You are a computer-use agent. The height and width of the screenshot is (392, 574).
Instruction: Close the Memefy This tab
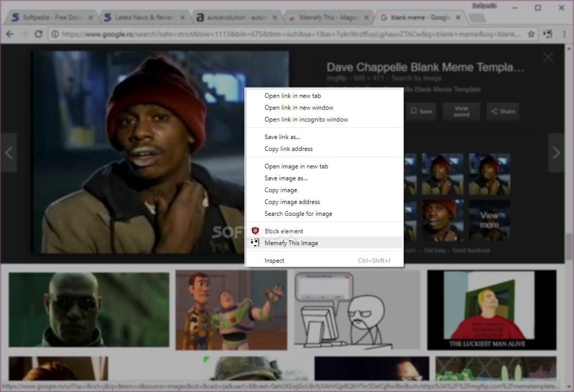pos(366,17)
